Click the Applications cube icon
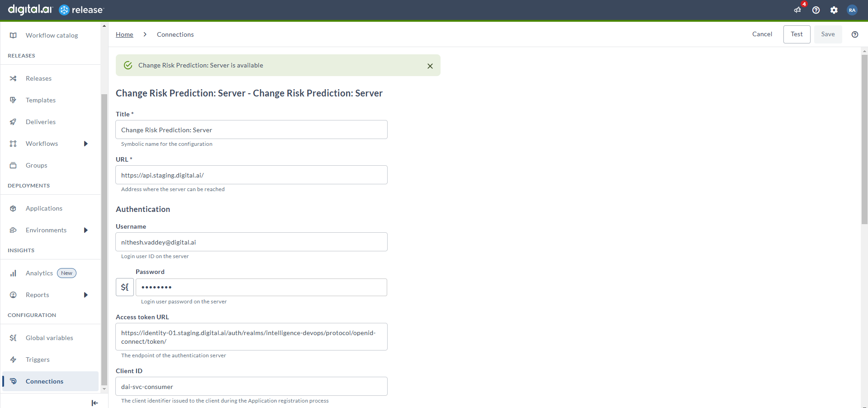The image size is (868, 408). click(13, 208)
